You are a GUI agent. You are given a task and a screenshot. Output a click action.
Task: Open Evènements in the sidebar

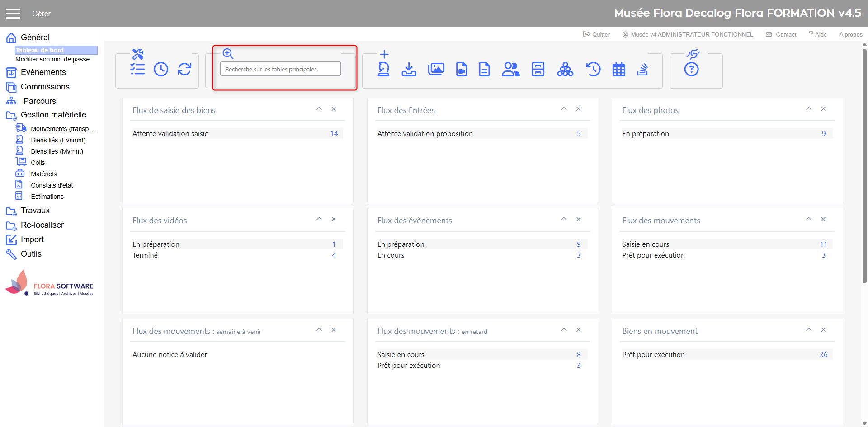[x=43, y=72]
